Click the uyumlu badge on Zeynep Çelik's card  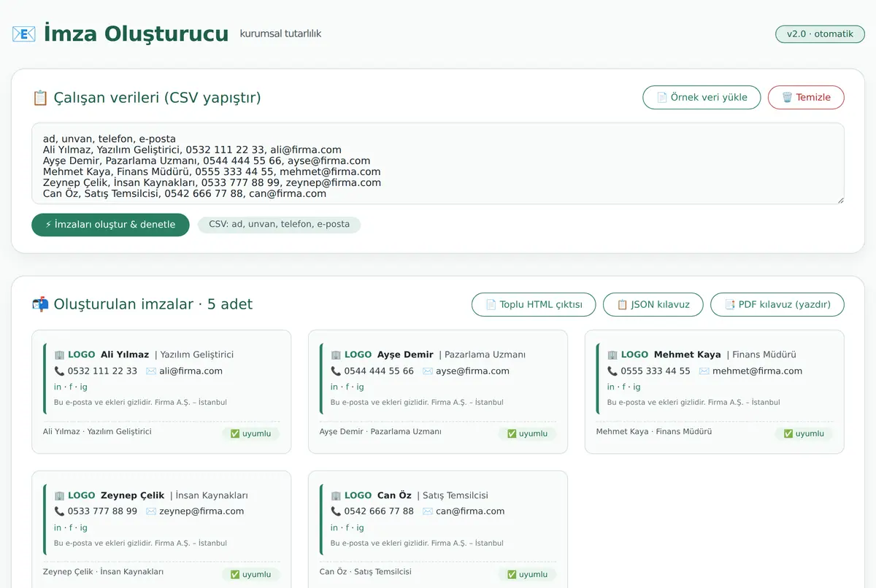(x=250, y=574)
